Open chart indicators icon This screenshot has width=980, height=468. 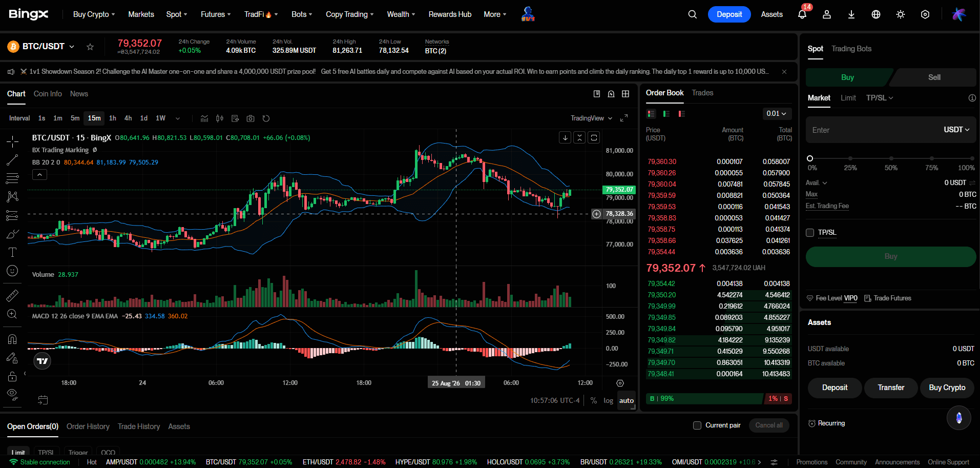click(204, 118)
